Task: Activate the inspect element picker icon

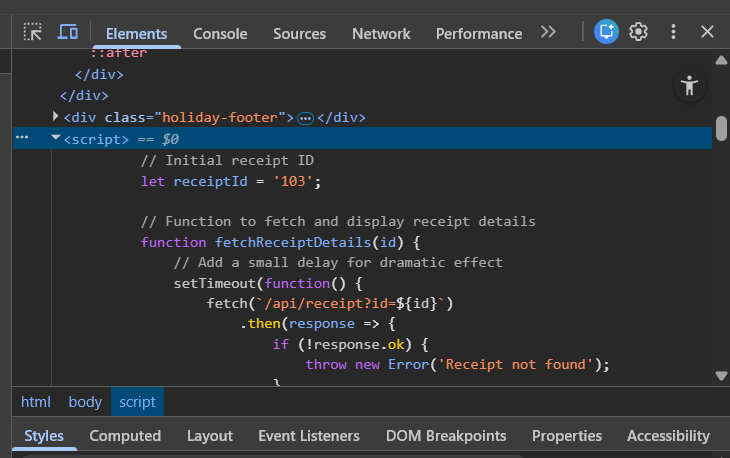Action: click(33, 32)
